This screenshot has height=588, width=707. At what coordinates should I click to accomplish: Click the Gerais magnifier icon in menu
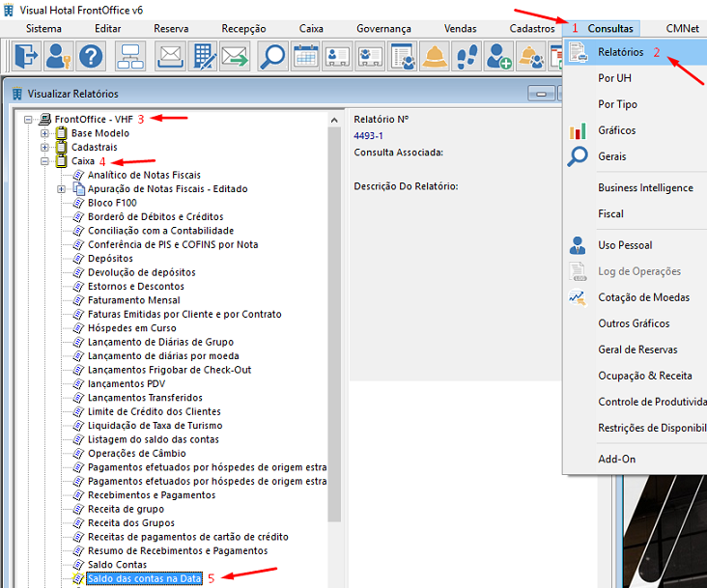(x=578, y=156)
